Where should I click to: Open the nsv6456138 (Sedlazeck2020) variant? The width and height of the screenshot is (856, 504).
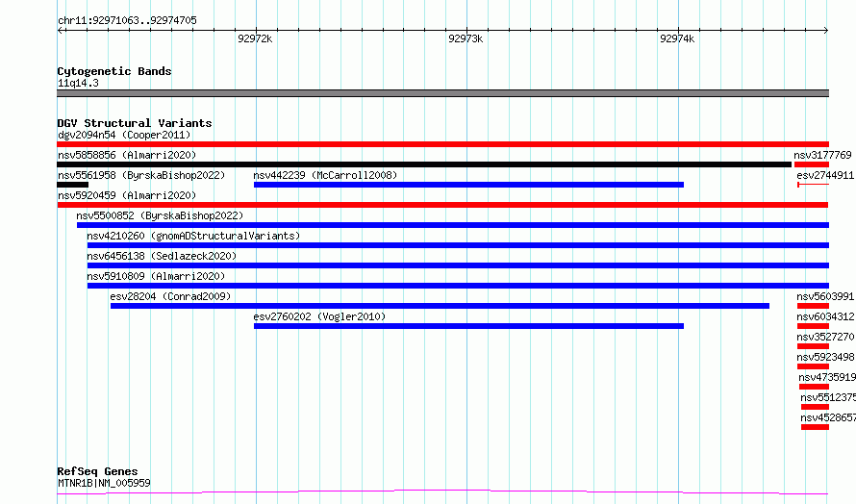tap(162, 256)
